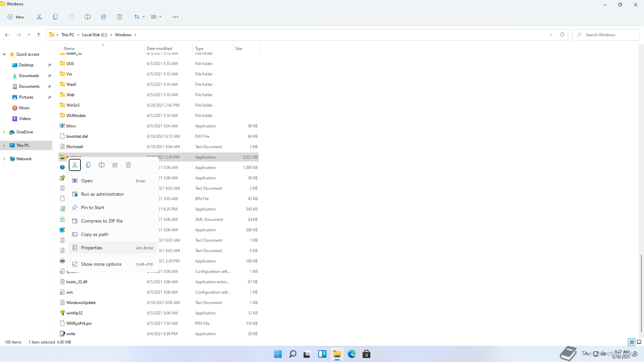The image size is (644, 362).
Task: Click Local Disk (C:) in the address bar
Action: (95, 35)
